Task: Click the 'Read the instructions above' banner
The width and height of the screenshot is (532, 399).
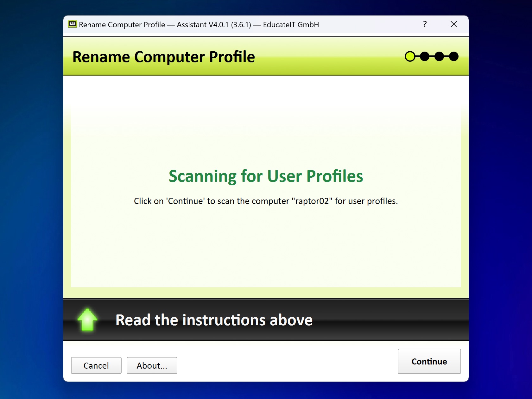Action: 214,320
